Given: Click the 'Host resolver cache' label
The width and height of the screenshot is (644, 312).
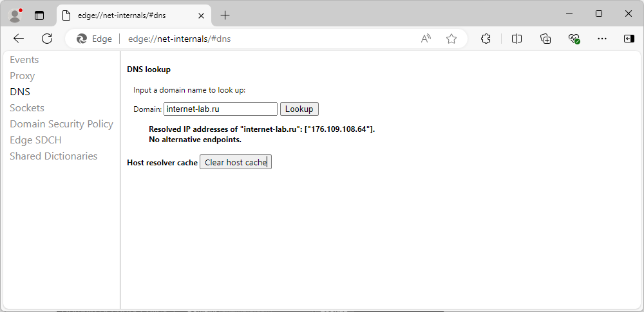Looking at the screenshot, I should point(162,163).
